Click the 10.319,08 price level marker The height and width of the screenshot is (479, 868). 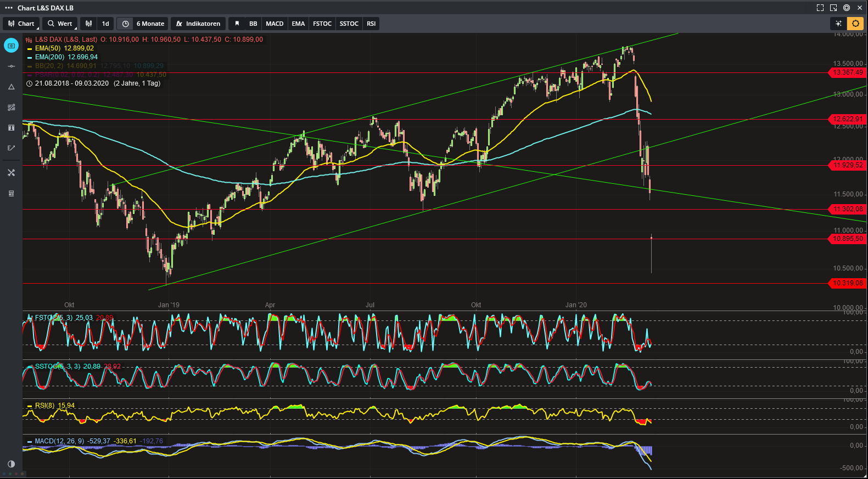click(848, 283)
